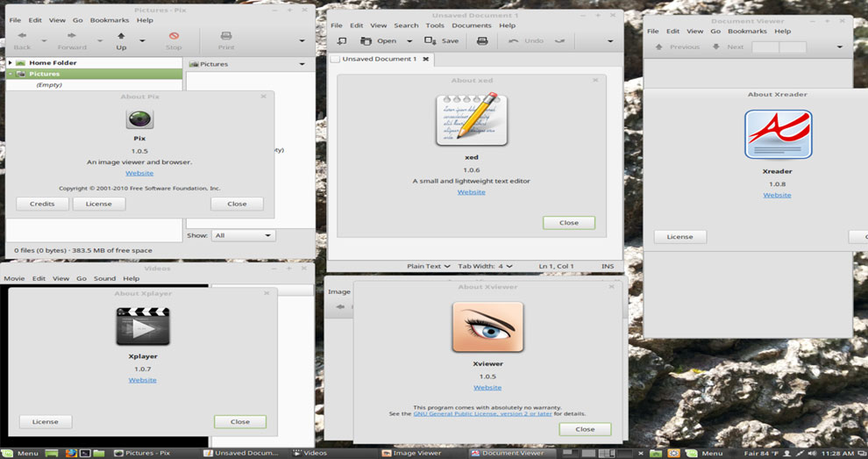
Task: Open the Document Viewer toolbar overflow arrow
Action: coord(840,47)
